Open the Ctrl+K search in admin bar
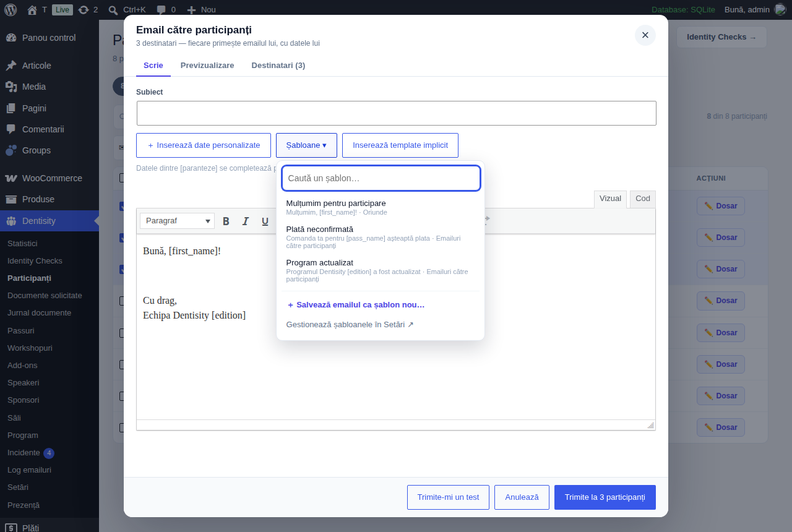 pos(127,9)
